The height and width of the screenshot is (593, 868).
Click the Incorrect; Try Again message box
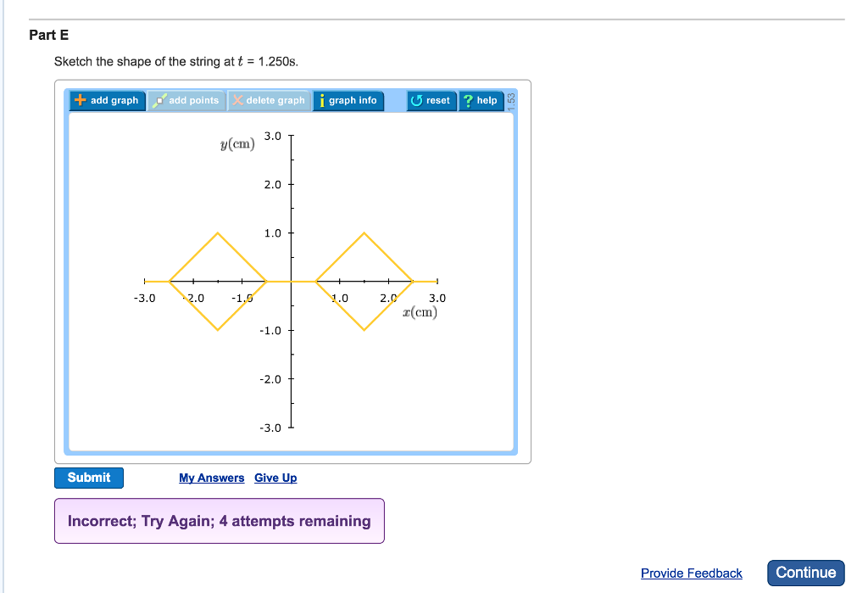tap(219, 520)
